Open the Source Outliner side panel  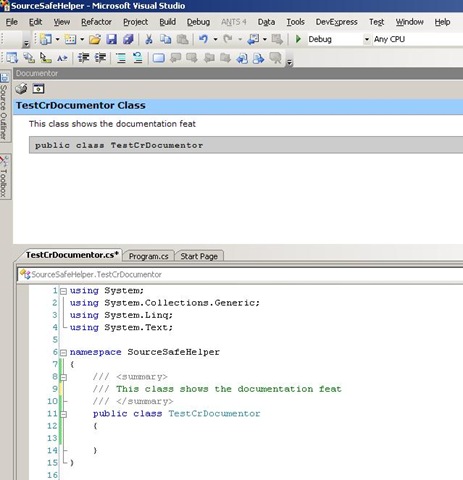pyautogui.click(x=4, y=107)
